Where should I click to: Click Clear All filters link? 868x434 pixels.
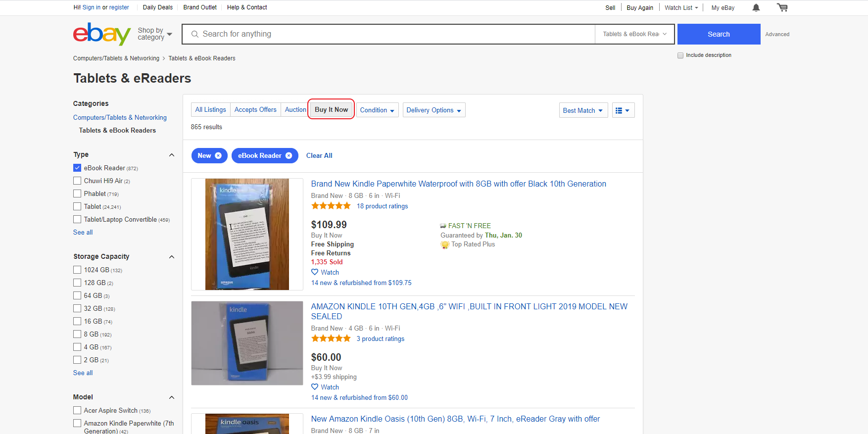(x=319, y=155)
